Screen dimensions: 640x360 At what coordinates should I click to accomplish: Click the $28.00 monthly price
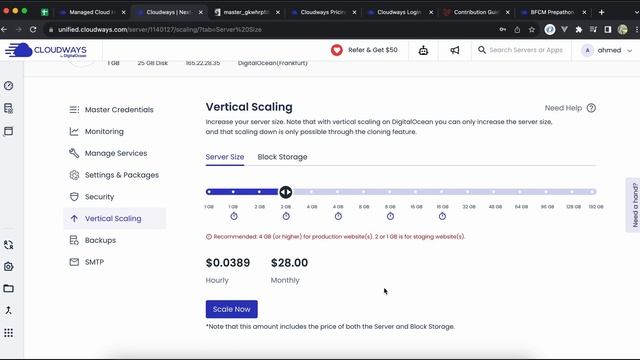point(289,262)
